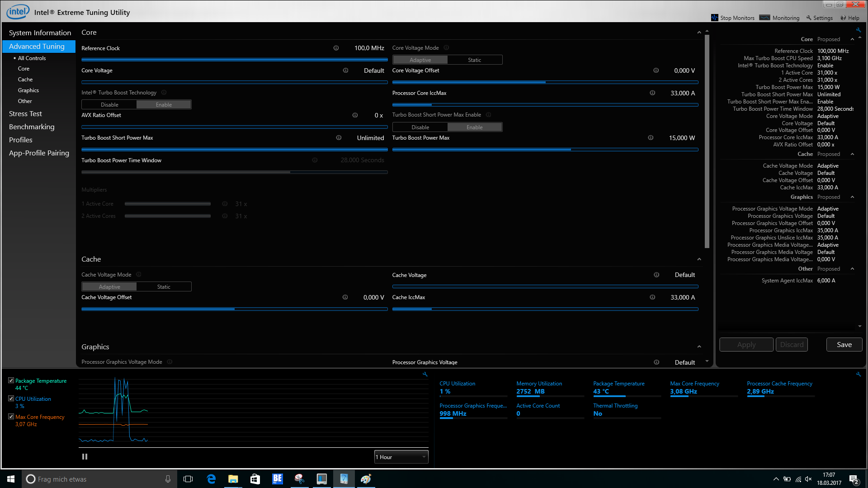Screen dimensions: 868x488
Task: Collapse the Graphics Proposed list
Action: click(x=852, y=197)
